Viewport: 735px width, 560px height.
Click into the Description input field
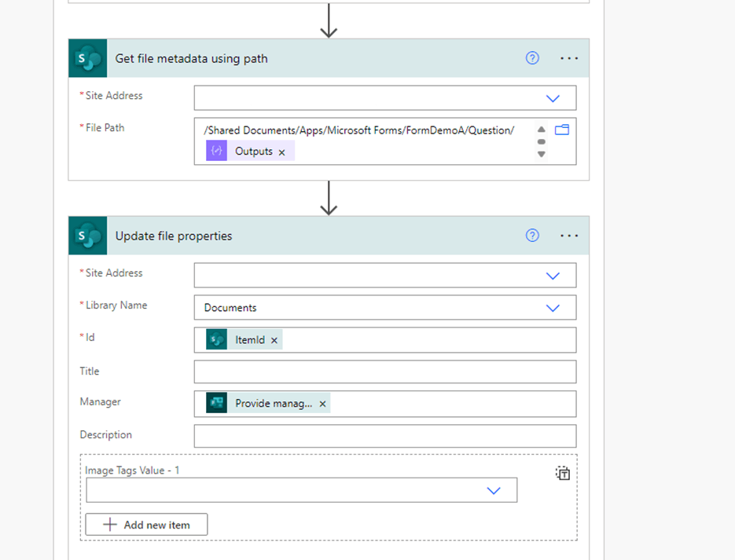pos(385,436)
